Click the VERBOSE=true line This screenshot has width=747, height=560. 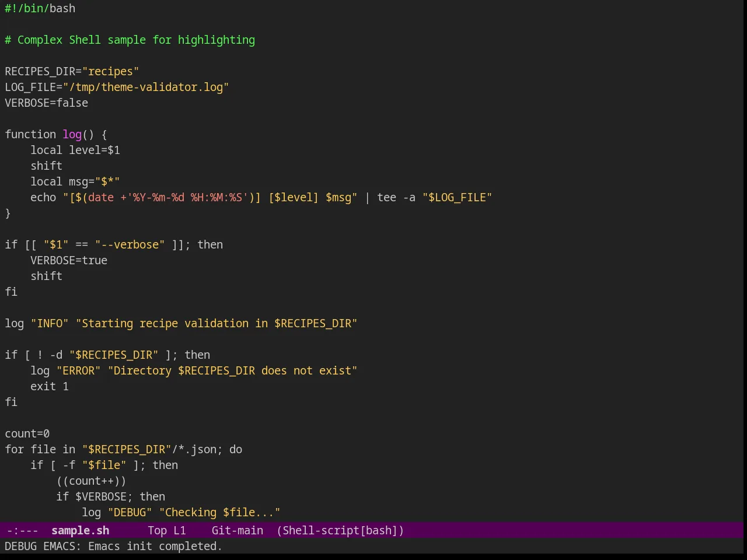tap(69, 260)
